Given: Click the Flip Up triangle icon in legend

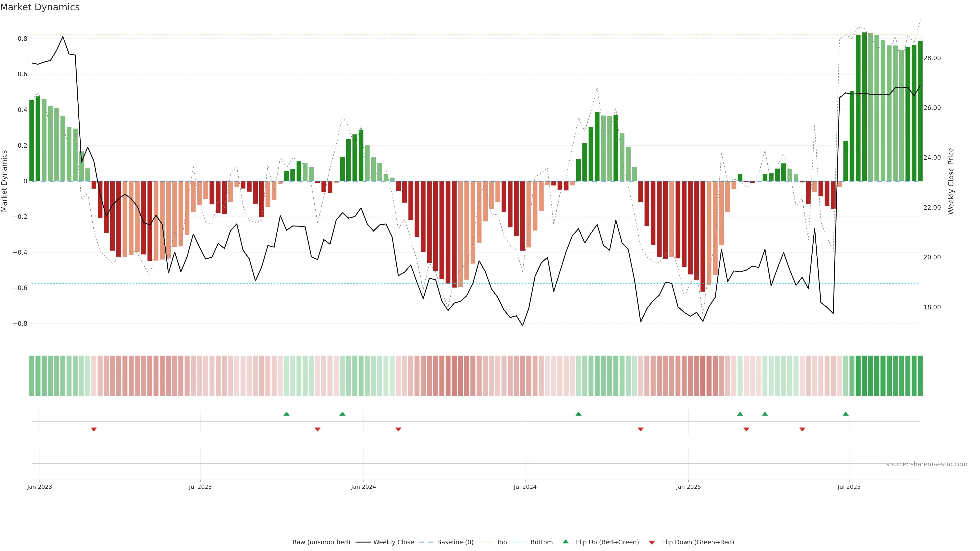Looking at the screenshot, I should pos(565,542).
